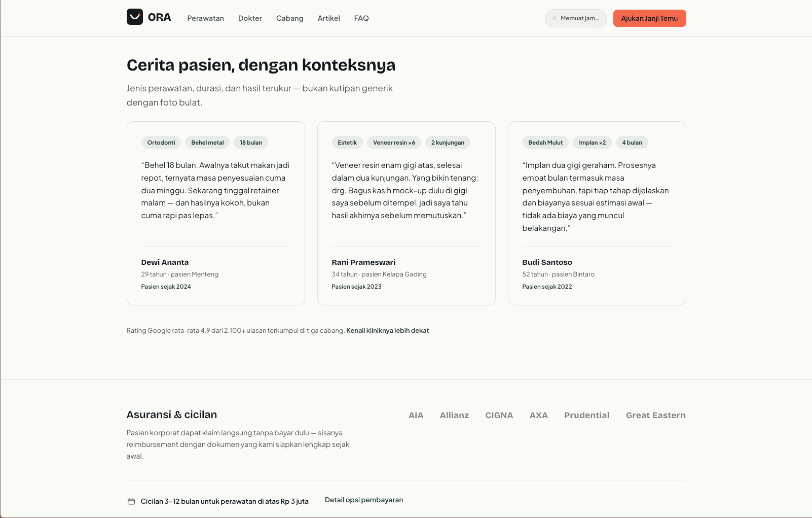Click the Cerita pasien, dengan konteksnya heading
812x518 pixels.
[x=261, y=65]
